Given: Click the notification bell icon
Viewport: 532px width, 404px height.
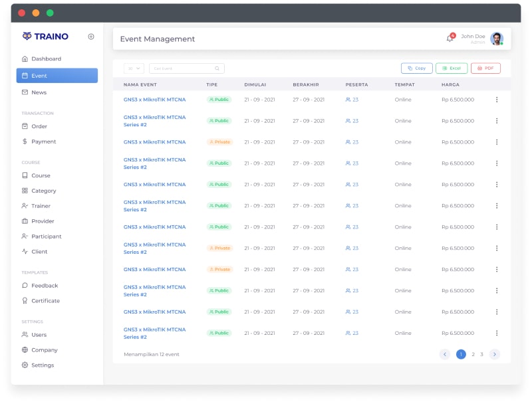Looking at the screenshot, I should [450, 39].
